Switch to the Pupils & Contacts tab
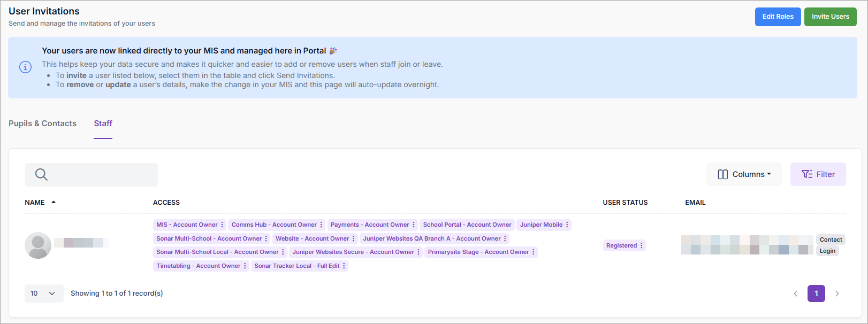Viewport: 868px width, 324px height. (x=42, y=124)
